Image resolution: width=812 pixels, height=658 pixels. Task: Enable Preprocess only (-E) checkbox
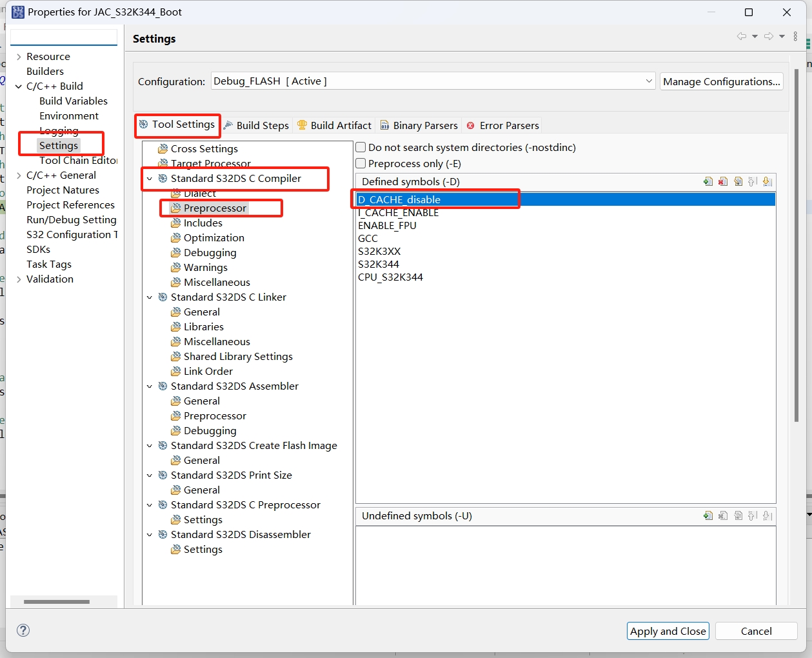click(361, 164)
